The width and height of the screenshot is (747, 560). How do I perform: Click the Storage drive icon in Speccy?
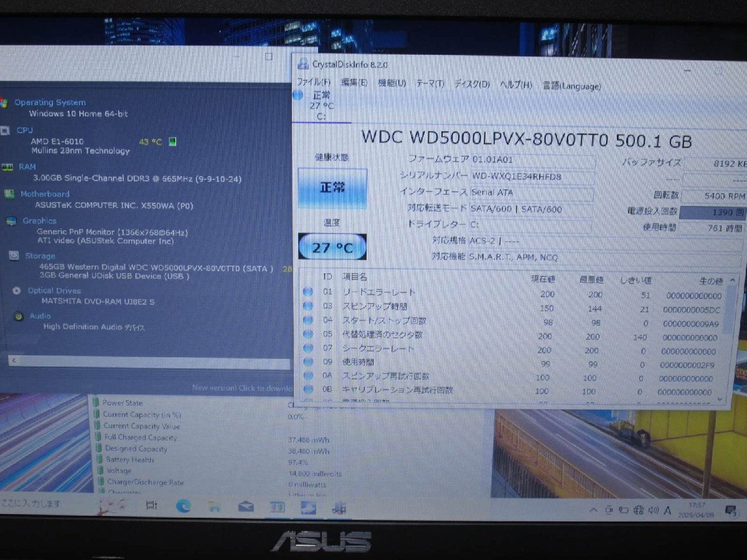[14, 255]
